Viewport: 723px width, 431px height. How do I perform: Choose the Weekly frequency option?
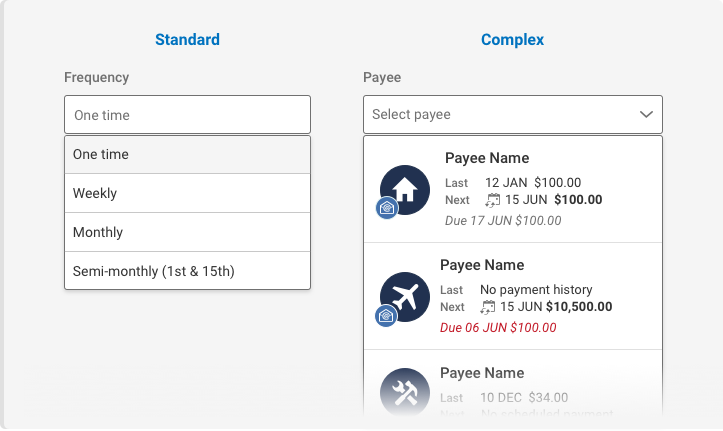pyautogui.click(x=187, y=193)
